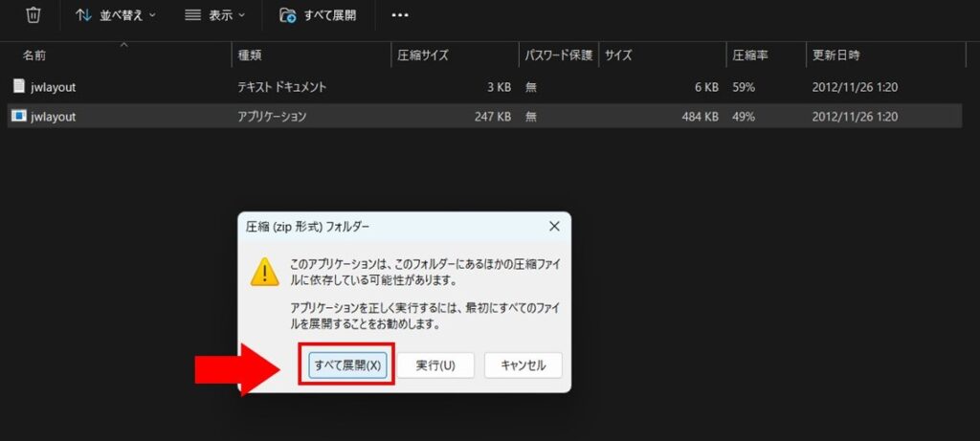This screenshot has width=980, height=441.
Task: Click the アプリケーション type cell
Action: 272,117
